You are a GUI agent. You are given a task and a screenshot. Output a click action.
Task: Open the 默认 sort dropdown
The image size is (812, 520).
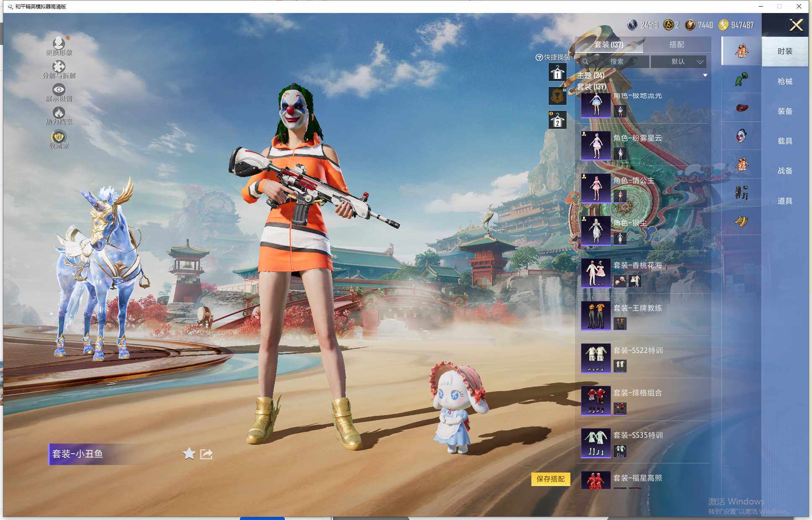pos(678,62)
